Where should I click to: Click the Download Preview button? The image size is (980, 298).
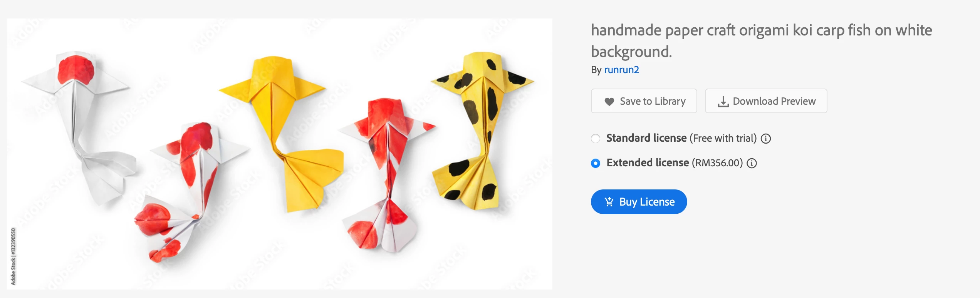pos(766,101)
